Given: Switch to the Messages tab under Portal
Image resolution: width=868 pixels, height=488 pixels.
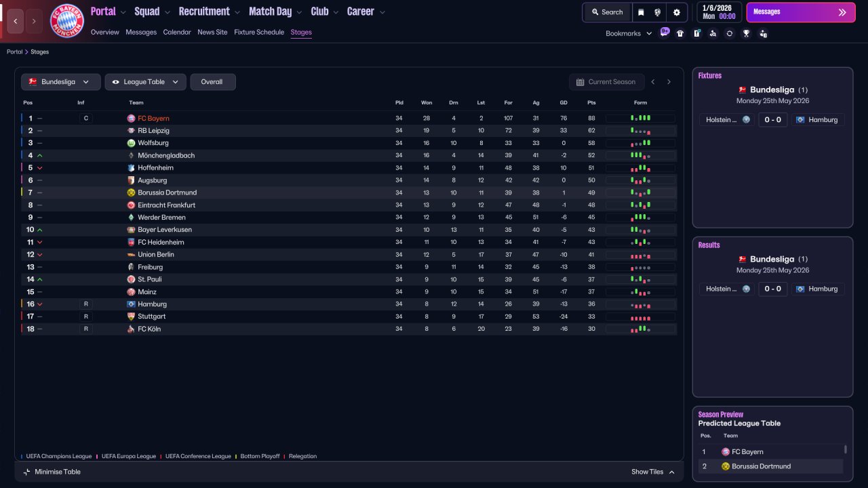Looking at the screenshot, I should click(141, 32).
